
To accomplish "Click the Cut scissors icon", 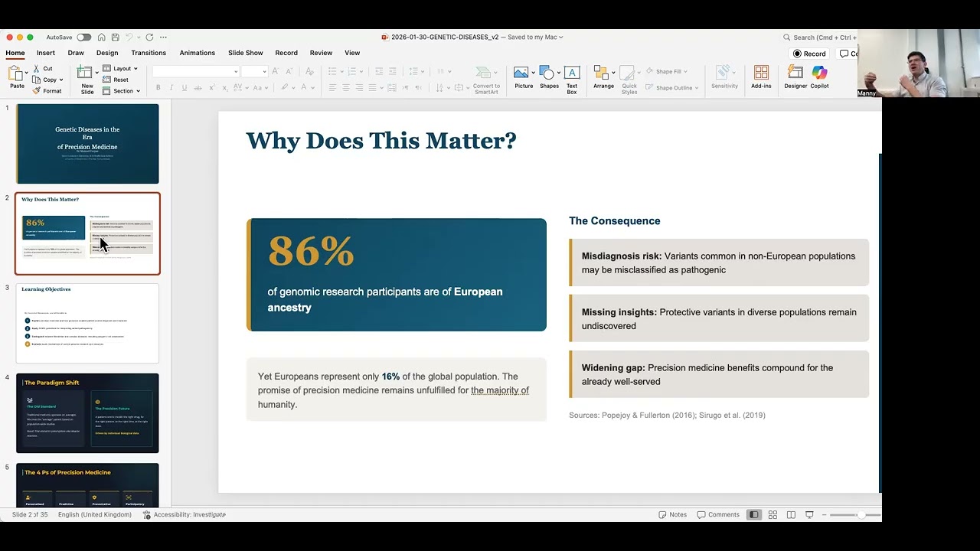I will point(36,69).
